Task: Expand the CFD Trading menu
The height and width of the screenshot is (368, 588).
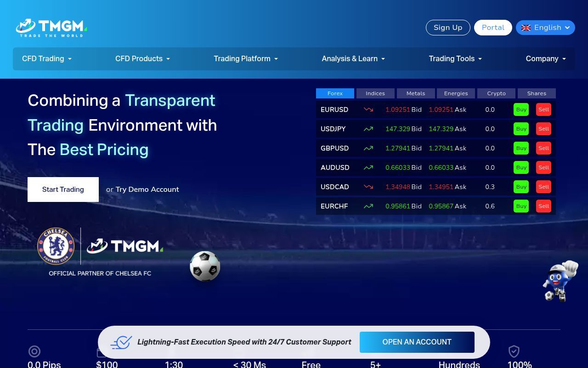Action: pyautogui.click(x=47, y=58)
